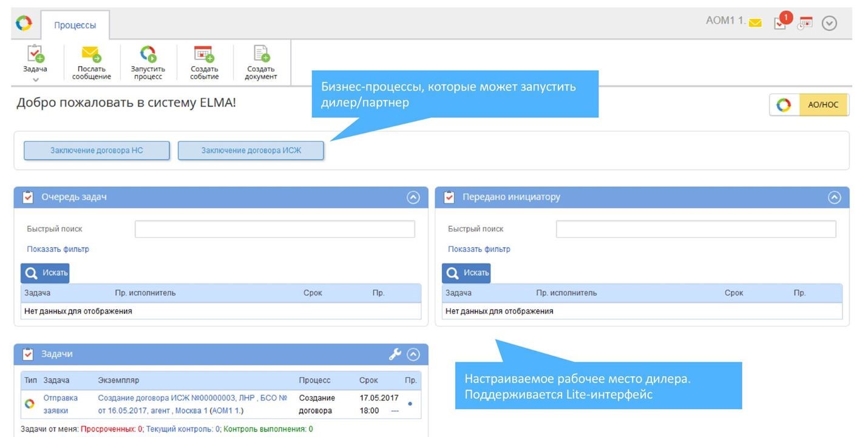This screenshot has height=437, width=868.
Task: Click the yellow envelope next to AOM1
Action: [x=755, y=23]
